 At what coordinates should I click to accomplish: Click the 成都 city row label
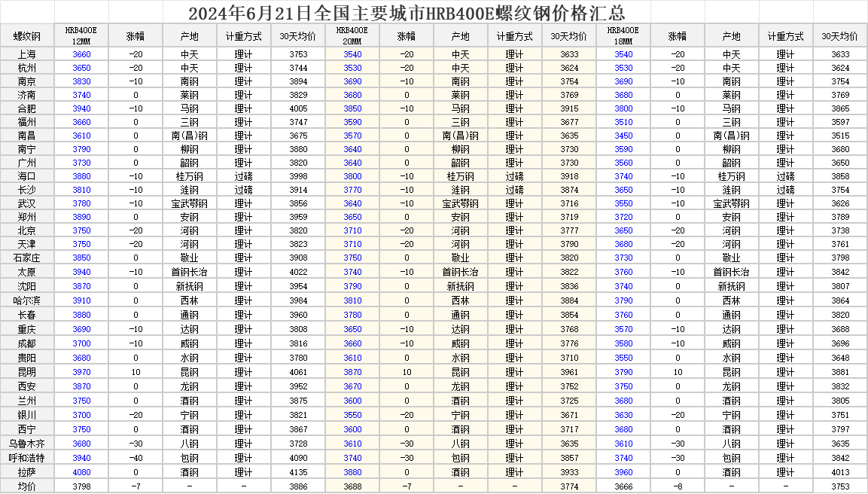[x=27, y=343]
